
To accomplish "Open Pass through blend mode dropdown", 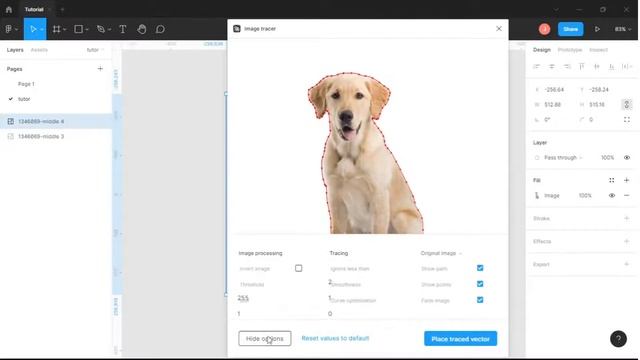I will pos(563,158).
